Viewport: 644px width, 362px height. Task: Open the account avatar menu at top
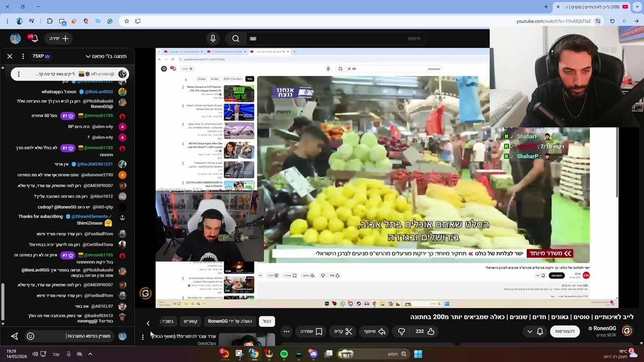(x=15, y=38)
